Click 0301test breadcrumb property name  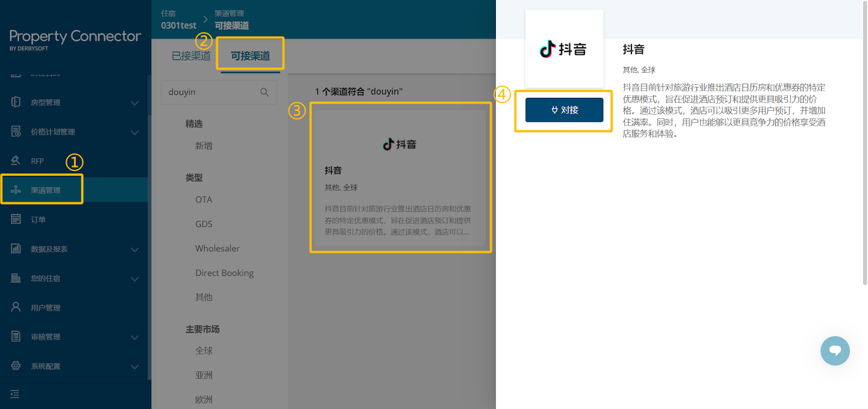[178, 26]
